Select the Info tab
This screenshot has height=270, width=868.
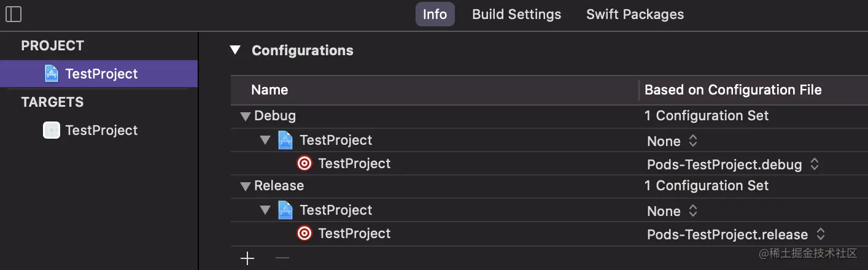(435, 14)
